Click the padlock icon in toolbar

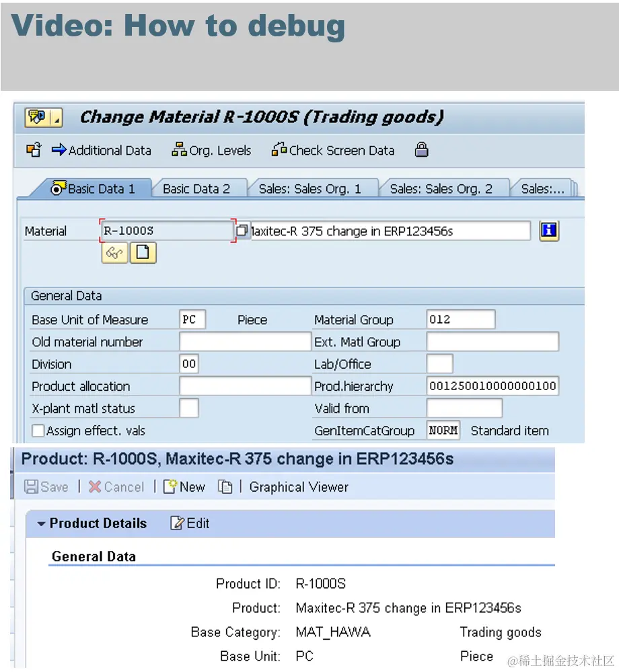421,149
